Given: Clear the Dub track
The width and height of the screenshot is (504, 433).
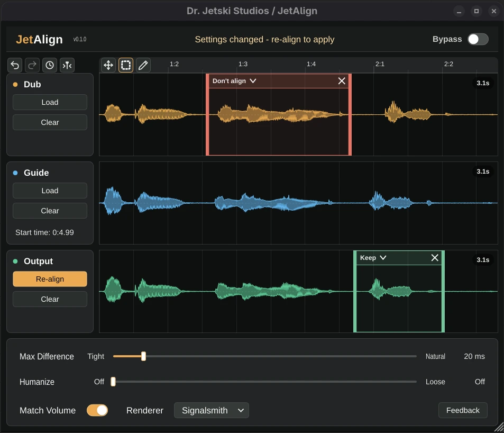Looking at the screenshot, I should point(50,122).
